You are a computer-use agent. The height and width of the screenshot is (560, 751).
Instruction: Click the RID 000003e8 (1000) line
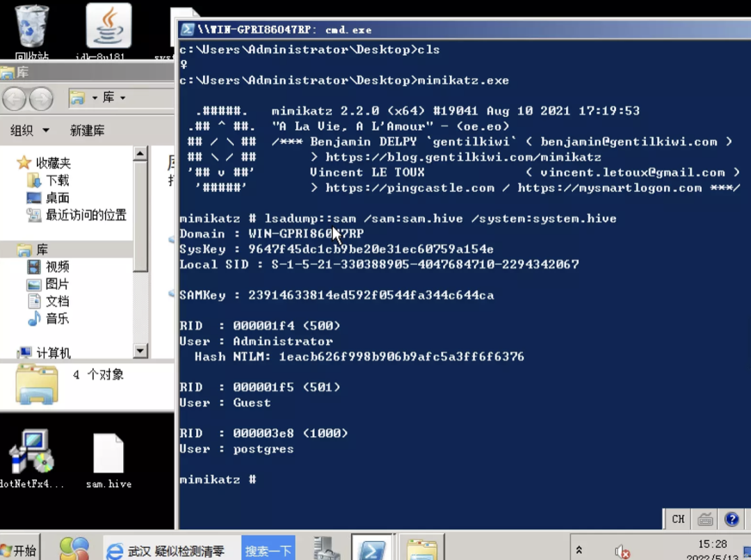pyautogui.click(x=264, y=433)
